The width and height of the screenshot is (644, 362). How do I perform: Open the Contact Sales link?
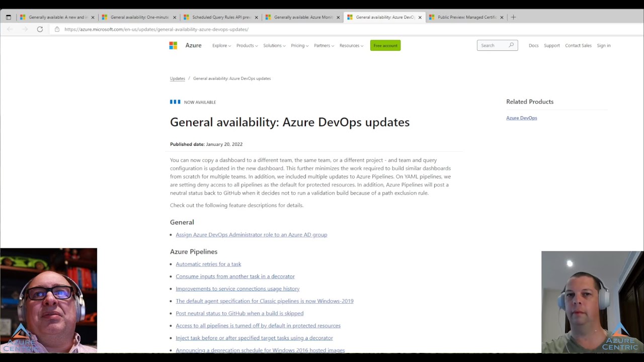coord(578,45)
